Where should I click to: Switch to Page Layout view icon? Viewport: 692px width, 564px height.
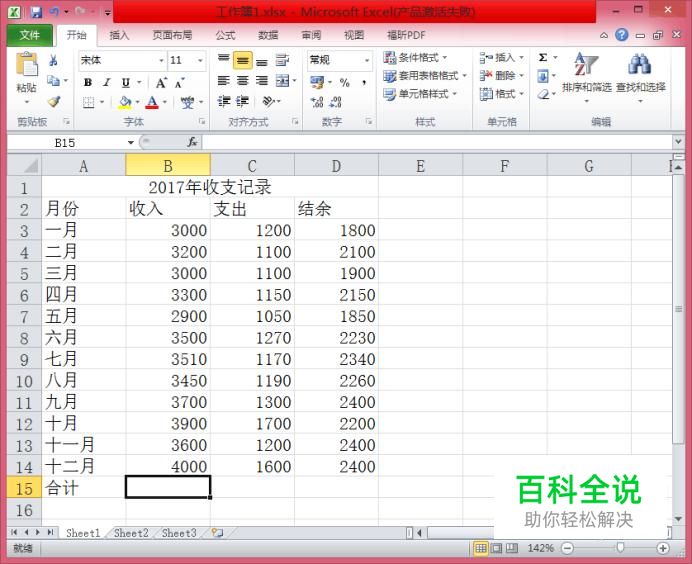[x=496, y=548]
